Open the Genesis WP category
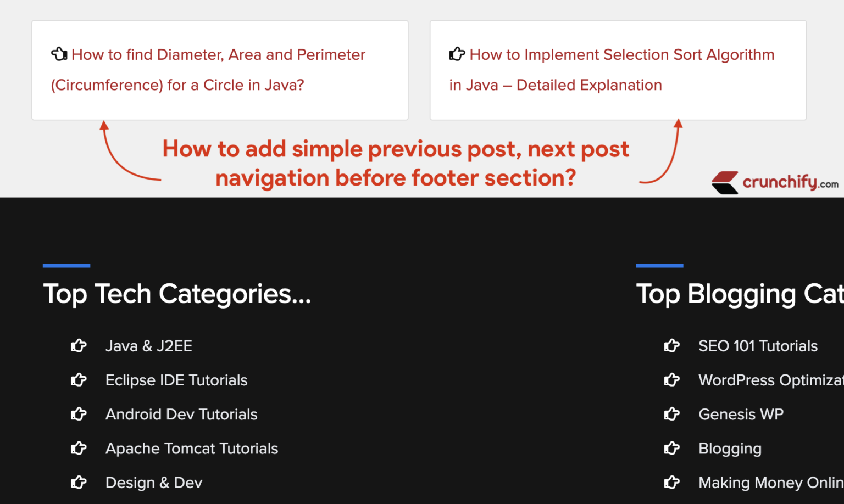Image resolution: width=844 pixels, height=504 pixels. point(741,414)
